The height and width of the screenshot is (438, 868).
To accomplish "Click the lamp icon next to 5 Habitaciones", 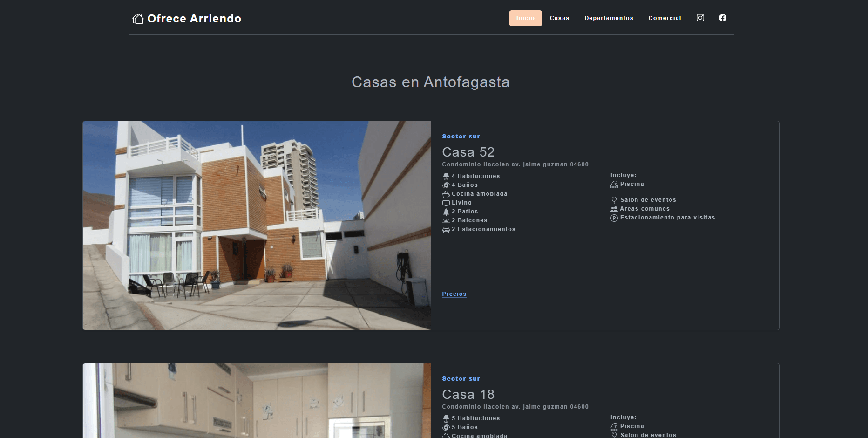I will point(446,418).
